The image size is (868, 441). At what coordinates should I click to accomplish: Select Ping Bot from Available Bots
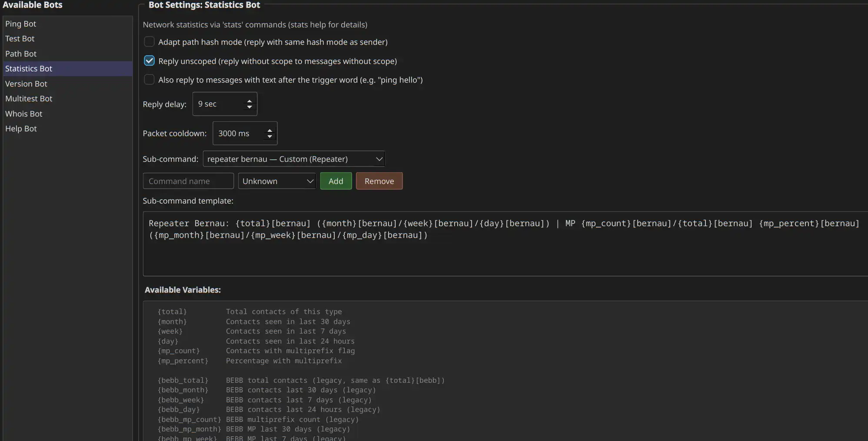(21, 24)
